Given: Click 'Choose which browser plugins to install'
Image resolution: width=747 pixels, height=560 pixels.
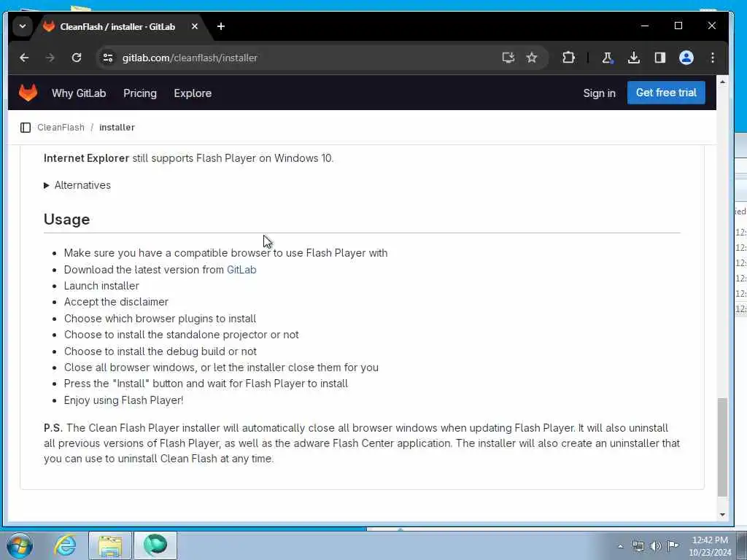Looking at the screenshot, I should (x=160, y=319).
